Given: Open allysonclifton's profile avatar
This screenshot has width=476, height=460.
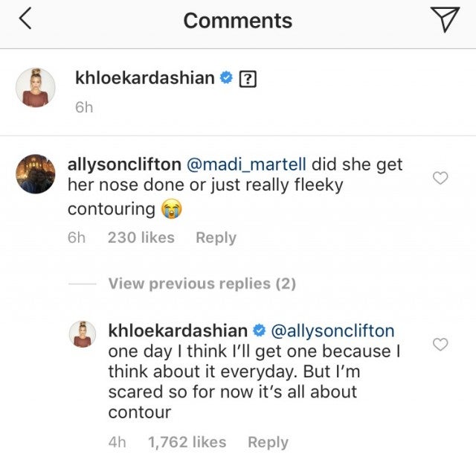Looking at the screenshot, I should [x=36, y=173].
